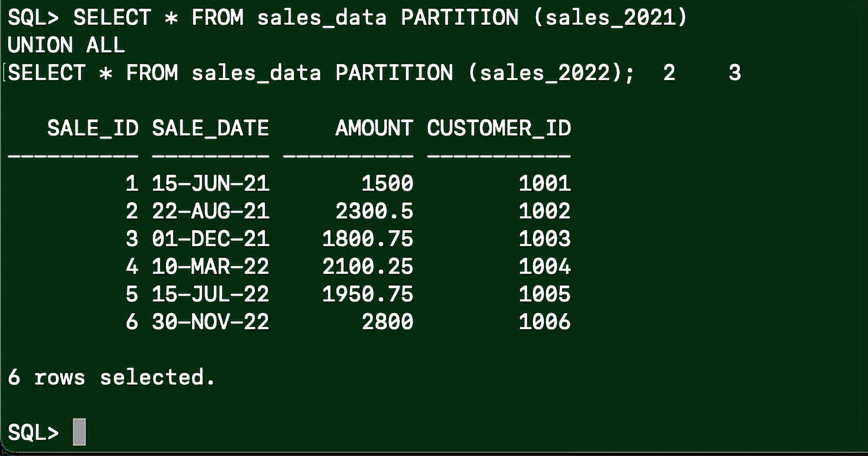Click the sale date 15-JUN-21
The height and width of the screenshot is (456, 868).
pyautogui.click(x=211, y=183)
